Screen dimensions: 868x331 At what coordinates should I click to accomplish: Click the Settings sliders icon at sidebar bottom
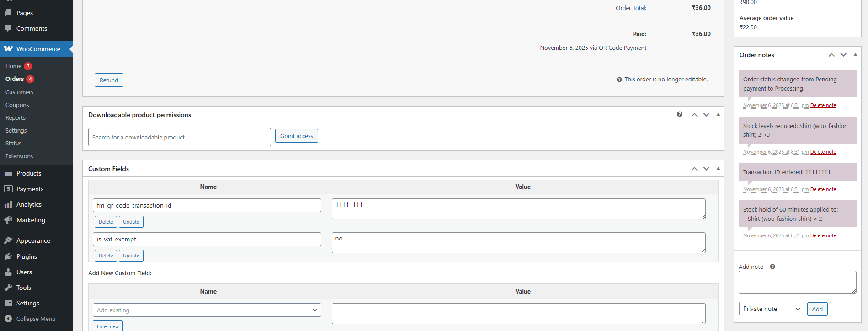tap(8, 303)
